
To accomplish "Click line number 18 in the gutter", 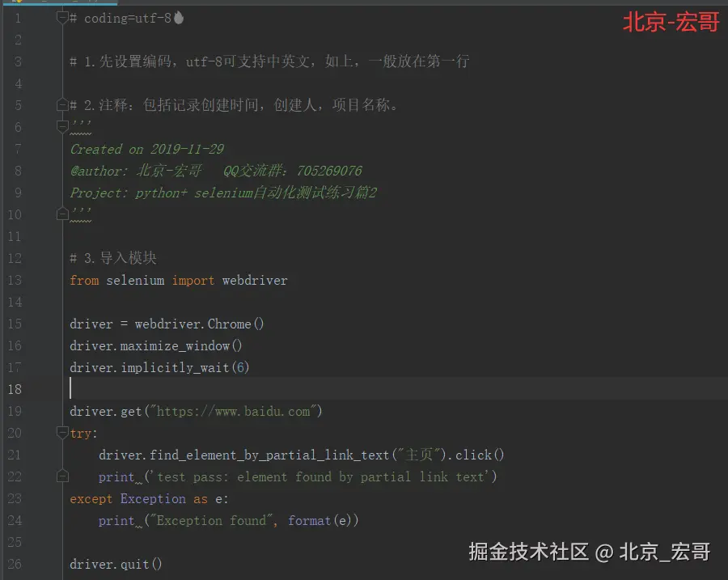I will [x=15, y=389].
